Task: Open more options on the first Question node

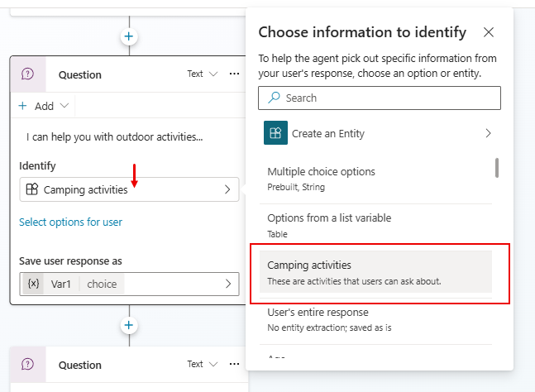Action: (x=234, y=74)
